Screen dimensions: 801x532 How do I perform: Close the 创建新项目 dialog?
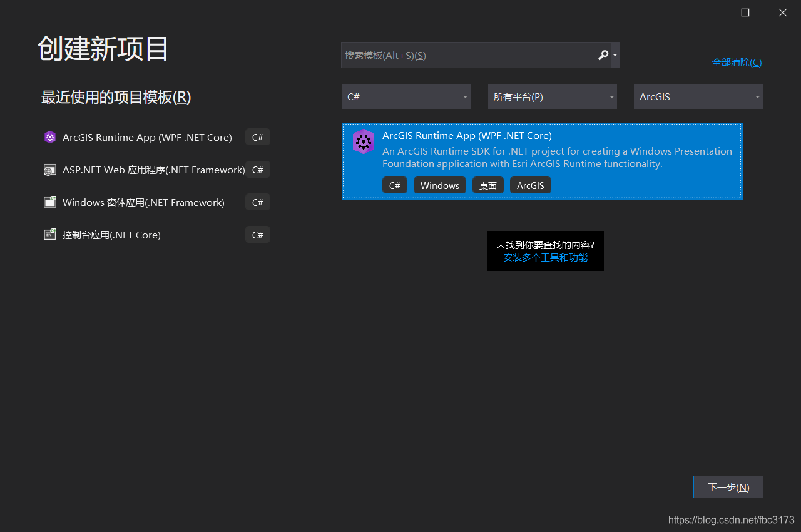pos(783,13)
